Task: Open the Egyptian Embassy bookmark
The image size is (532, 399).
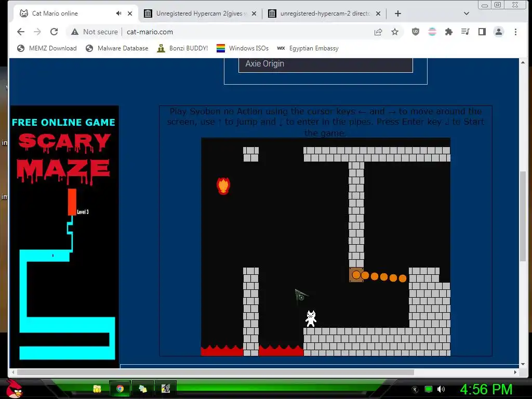Action: [308, 48]
